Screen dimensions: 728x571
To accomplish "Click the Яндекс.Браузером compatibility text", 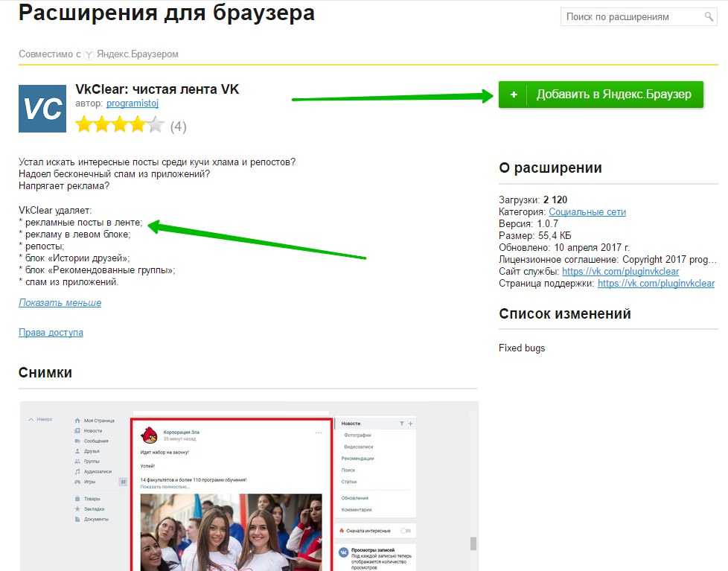I will 138,54.
